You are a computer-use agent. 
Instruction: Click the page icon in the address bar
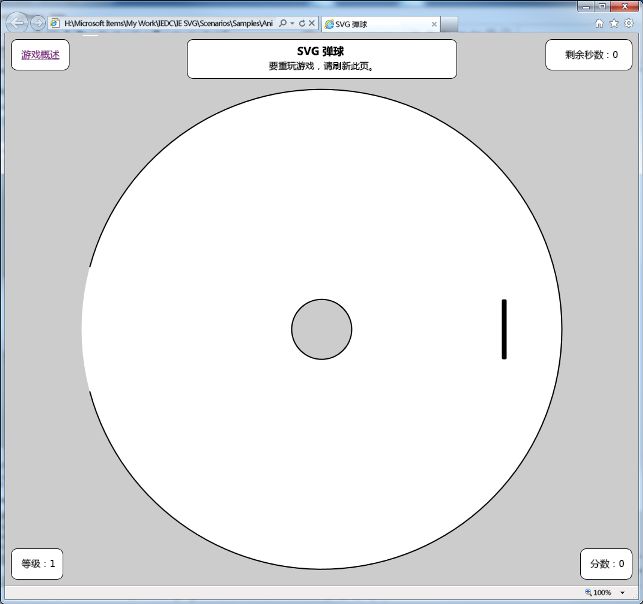(x=55, y=23)
